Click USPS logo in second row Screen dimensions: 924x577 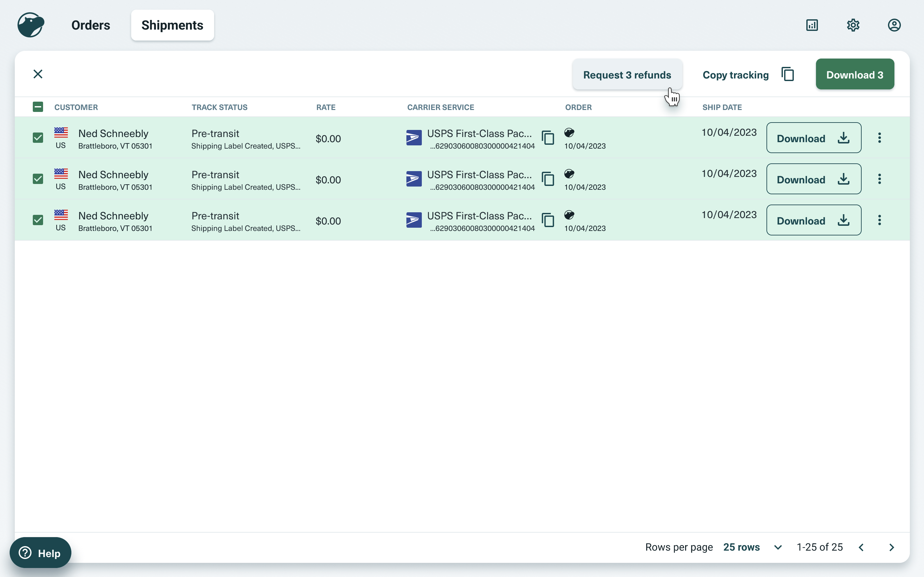[x=414, y=179]
